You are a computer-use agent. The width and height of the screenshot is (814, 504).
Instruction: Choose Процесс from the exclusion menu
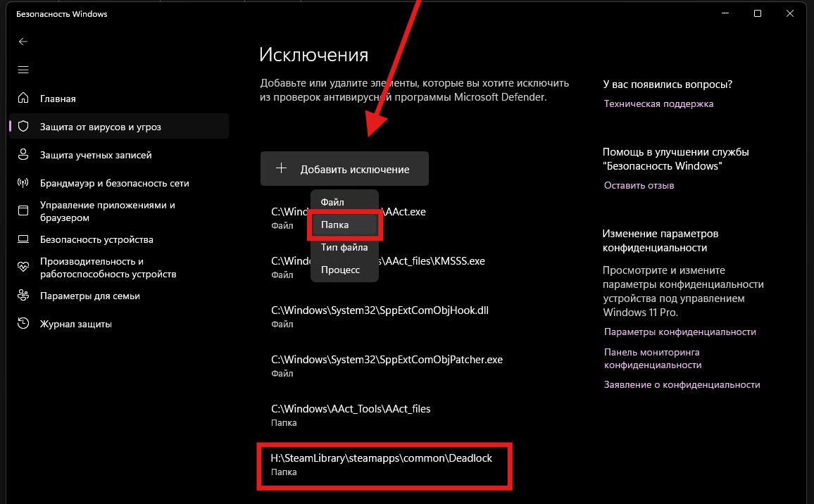344,270
